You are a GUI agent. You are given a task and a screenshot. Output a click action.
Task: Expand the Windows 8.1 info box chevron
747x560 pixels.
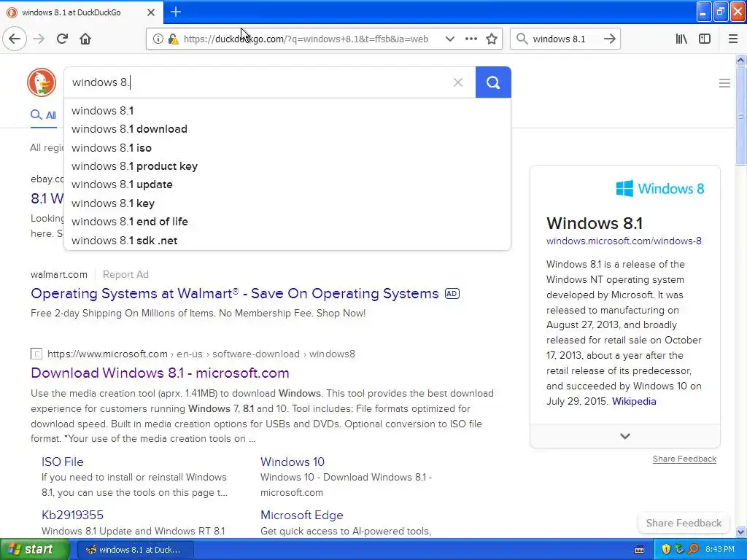coord(625,436)
